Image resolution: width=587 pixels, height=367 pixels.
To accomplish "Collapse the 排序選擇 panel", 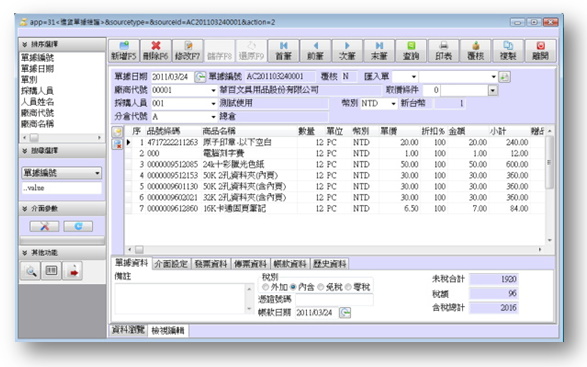I will (x=25, y=44).
